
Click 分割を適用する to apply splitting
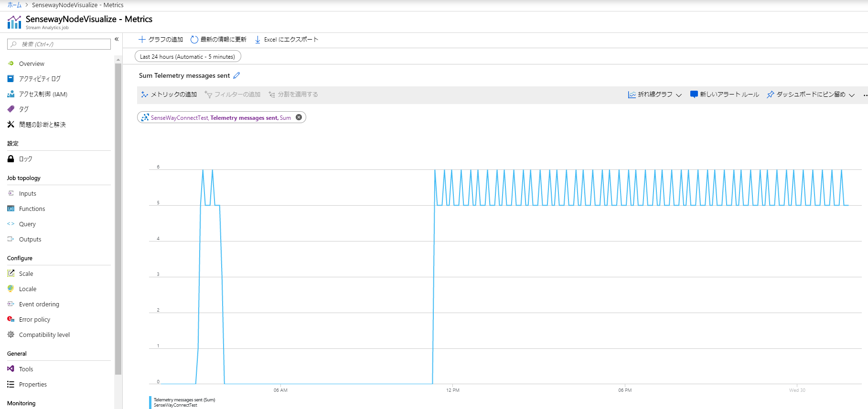coord(293,94)
